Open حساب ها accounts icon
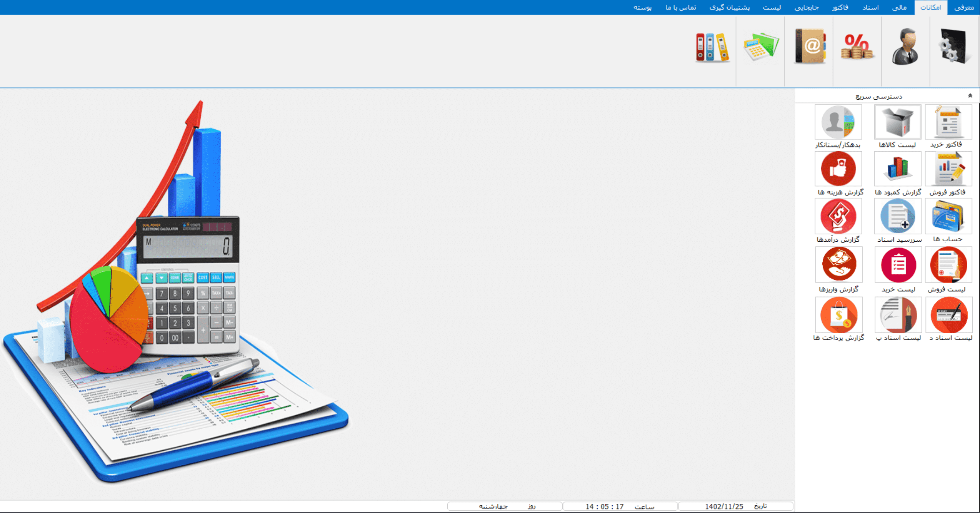The width and height of the screenshot is (980, 513). (x=948, y=217)
